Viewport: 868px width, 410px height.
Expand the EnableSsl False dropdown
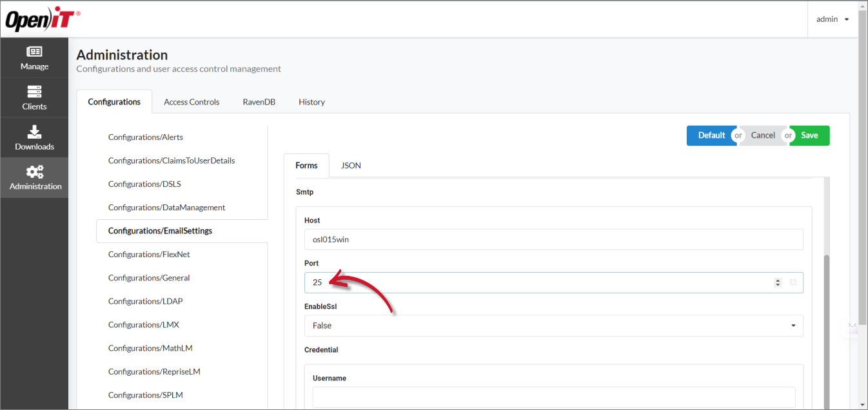click(553, 326)
